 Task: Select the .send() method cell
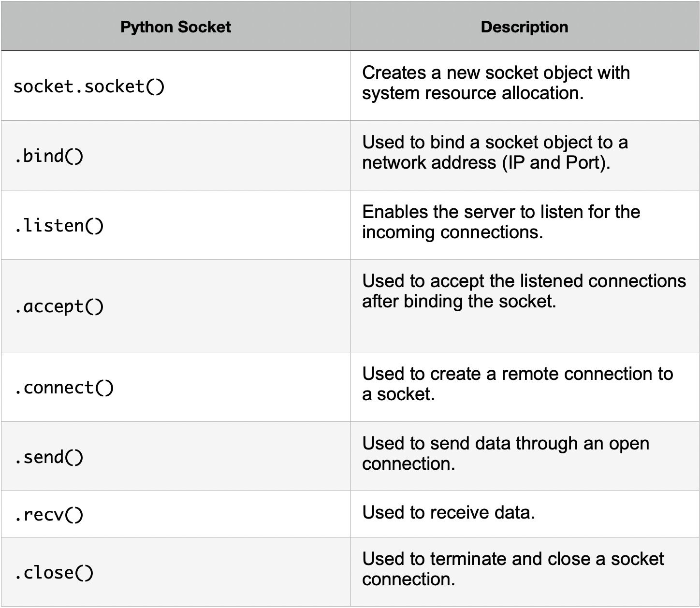tap(49, 457)
